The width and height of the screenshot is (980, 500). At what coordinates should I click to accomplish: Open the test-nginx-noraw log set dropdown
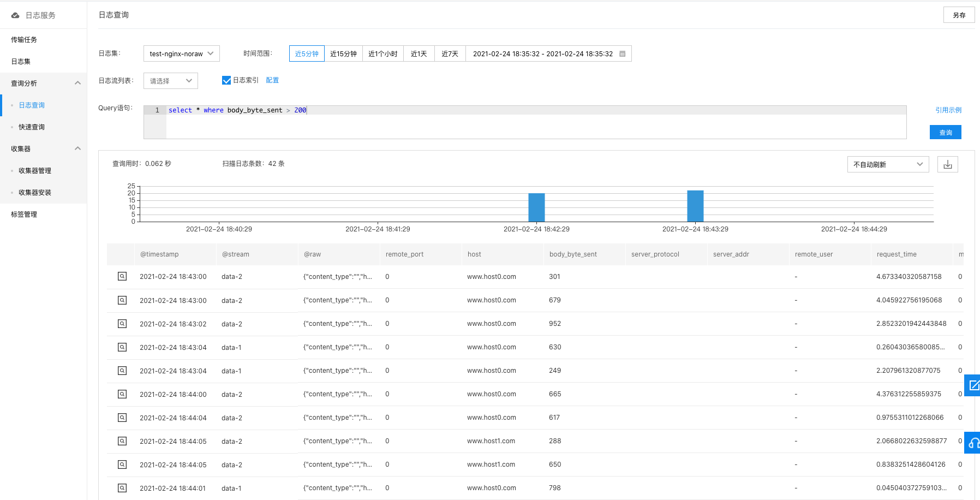click(x=182, y=53)
